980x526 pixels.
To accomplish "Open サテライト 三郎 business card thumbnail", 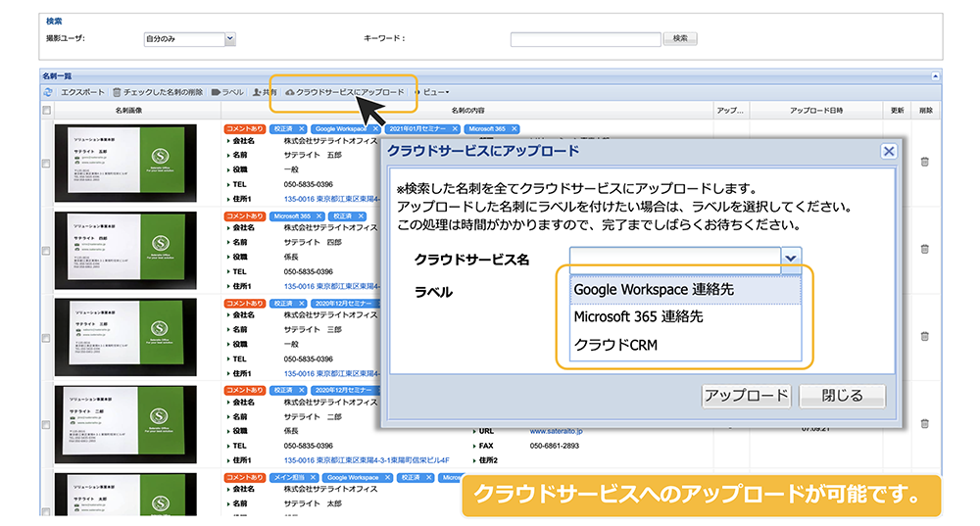I will point(125,337).
